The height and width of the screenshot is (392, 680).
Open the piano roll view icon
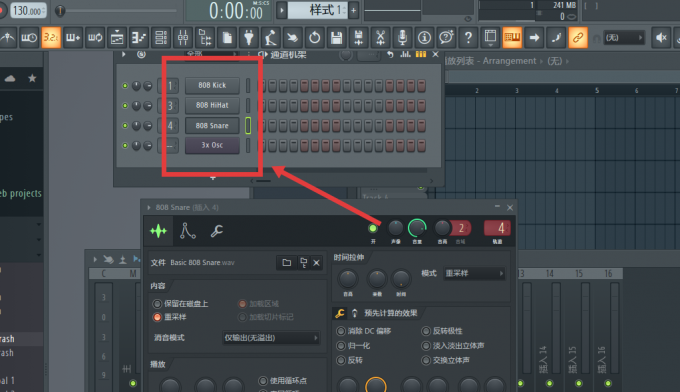pos(139,38)
